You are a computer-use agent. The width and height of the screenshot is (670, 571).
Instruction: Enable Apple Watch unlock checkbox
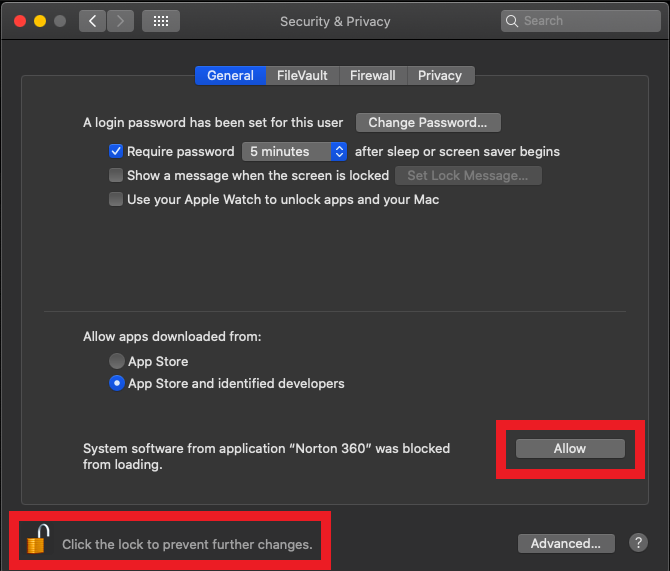[x=116, y=200]
